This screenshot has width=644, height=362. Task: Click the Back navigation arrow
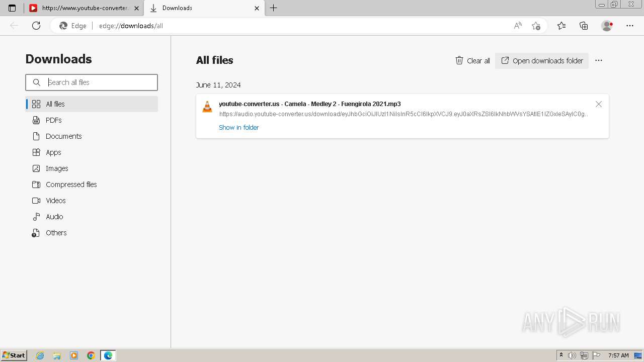pyautogui.click(x=14, y=26)
